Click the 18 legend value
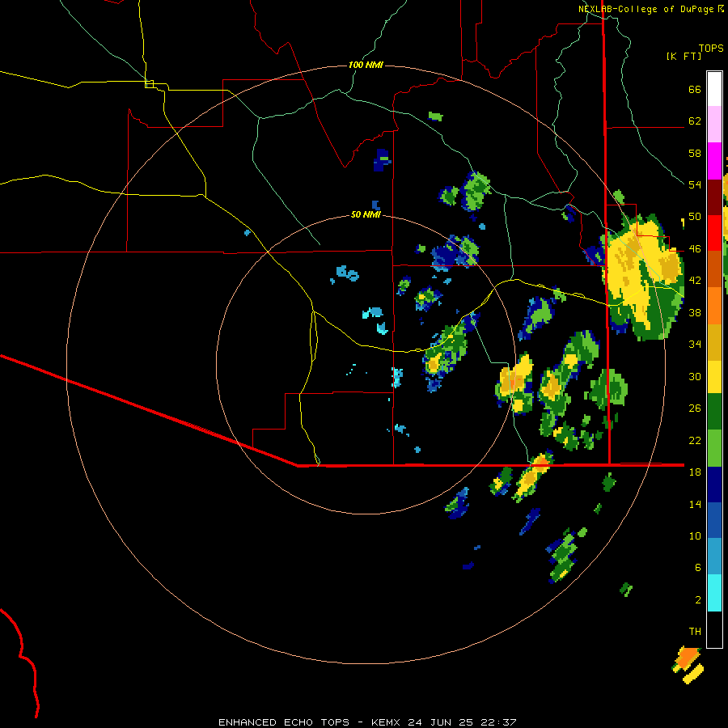Screen dimensions: 728x728 point(695,472)
